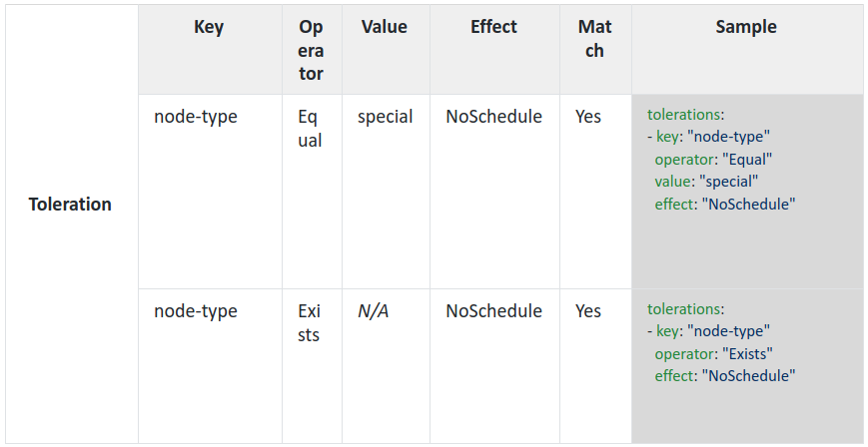The width and height of the screenshot is (868, 447).
Task: Click the special value cell
Action: [385, 117]
